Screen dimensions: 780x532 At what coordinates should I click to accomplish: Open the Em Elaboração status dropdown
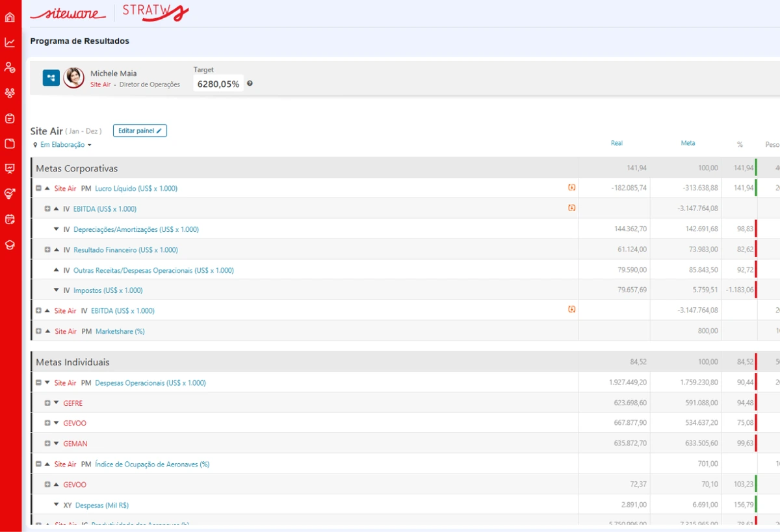tap(62, 145)
